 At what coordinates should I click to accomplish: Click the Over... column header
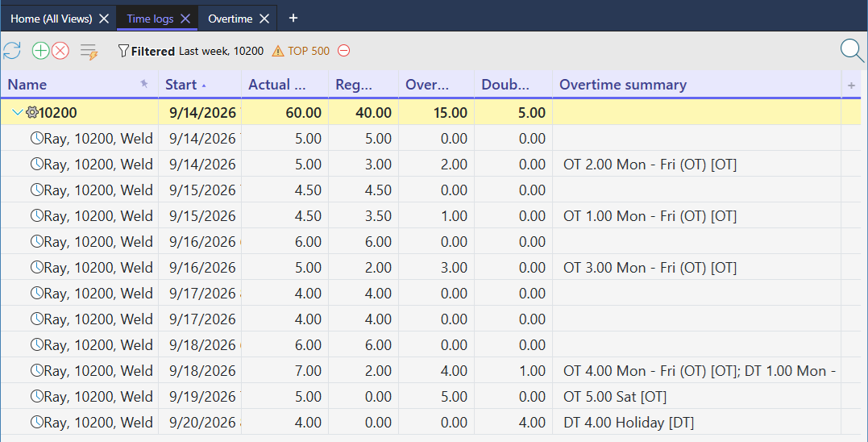436,84
